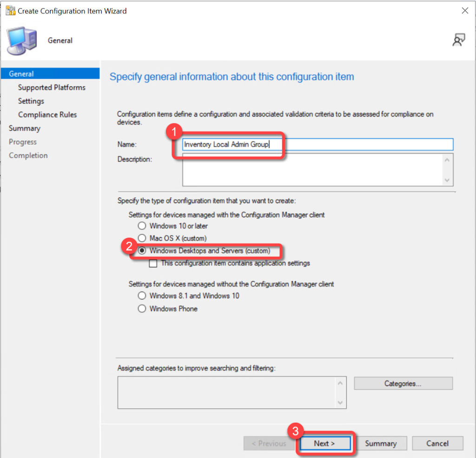Click the feedback person icon at top right

(x=458, y=40)
